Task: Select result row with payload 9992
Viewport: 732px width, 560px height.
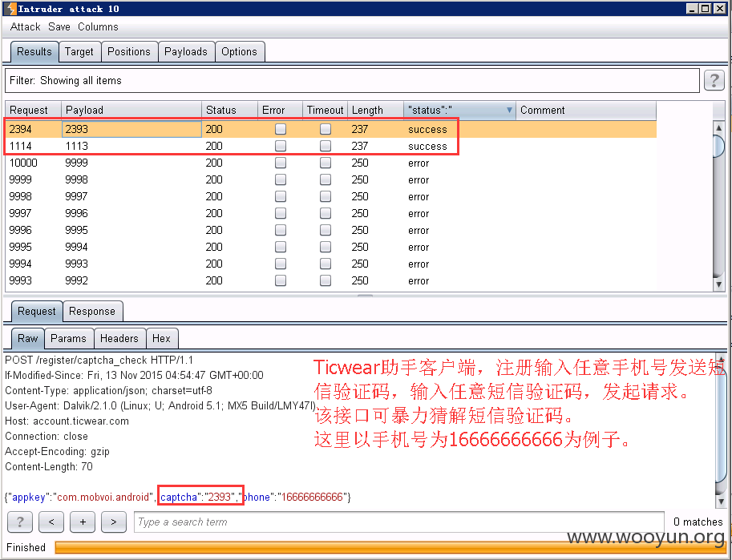Action: [x=330, y=280]
